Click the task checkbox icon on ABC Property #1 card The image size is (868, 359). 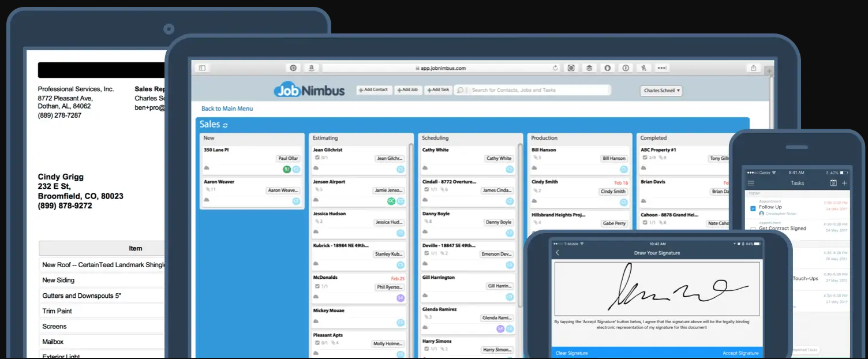coord(644,158)
